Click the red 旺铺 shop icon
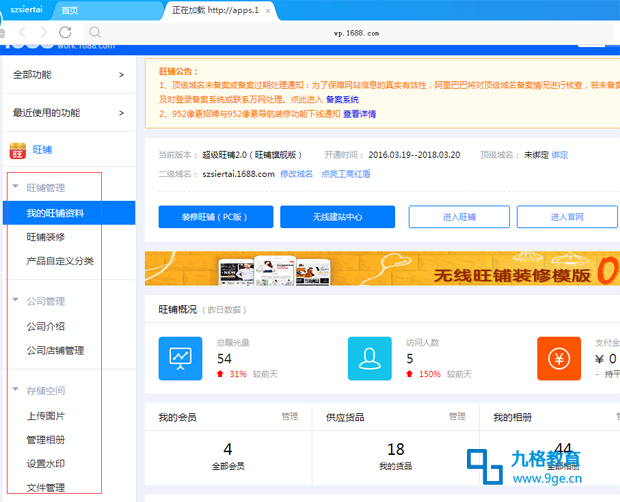The height and width of the screenshot is (502, 620). click(x=17, y=151)
